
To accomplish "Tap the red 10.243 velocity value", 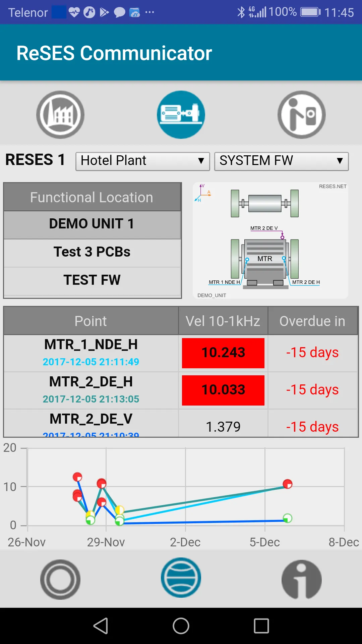I will [x=223, y=353].
